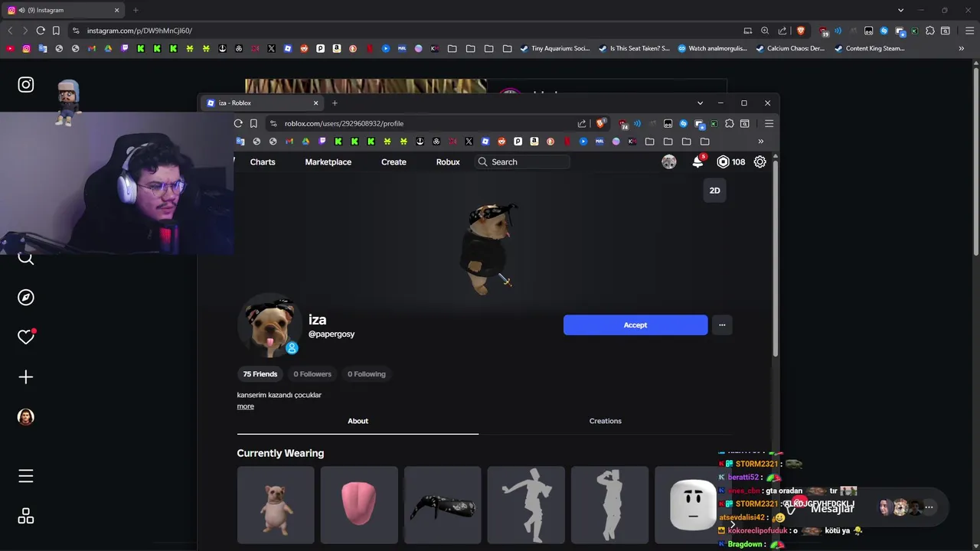Click share icon in Roblox address bar
The width and height of the screenshot is (980, 551).
582,123
